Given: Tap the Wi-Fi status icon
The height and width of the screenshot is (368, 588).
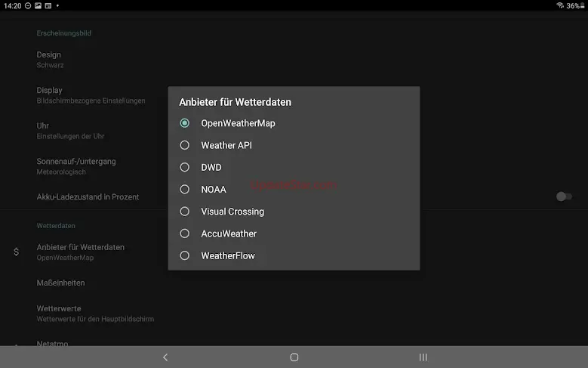Looking at the screenshot, I should click(x=560, y=5).
